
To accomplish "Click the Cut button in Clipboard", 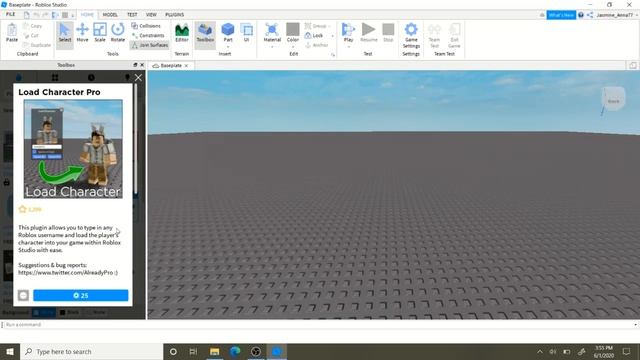I will pos(31,36).
